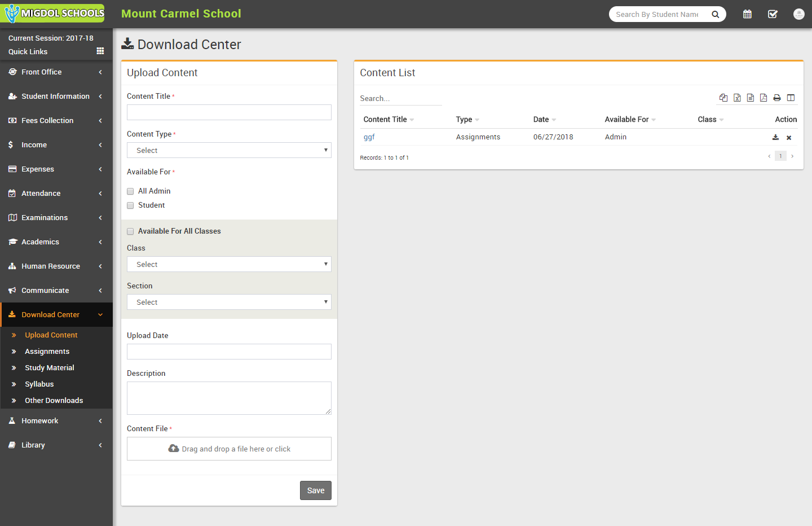812x526 pixels.
Task: Delete the ggf content entry
Action: 789,138
